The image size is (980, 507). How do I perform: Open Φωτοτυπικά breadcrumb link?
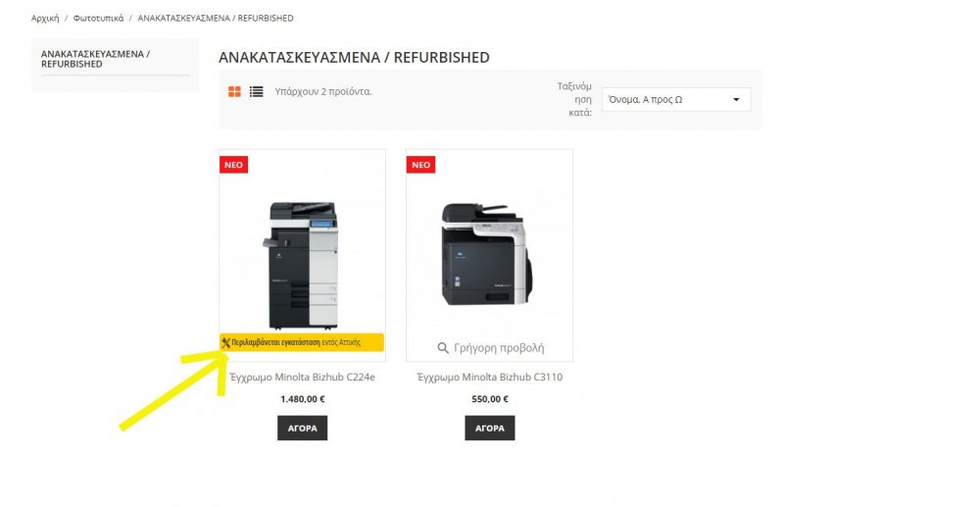pos(98,18)
